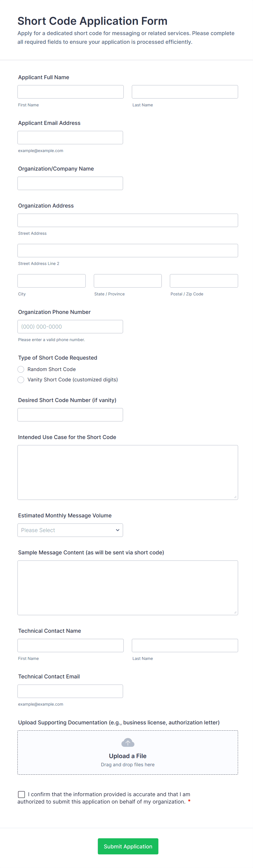Image resolution: width=253 pixels, height=868 pixels.
Task: Focus the Street Address input
Action: (128, 220)
